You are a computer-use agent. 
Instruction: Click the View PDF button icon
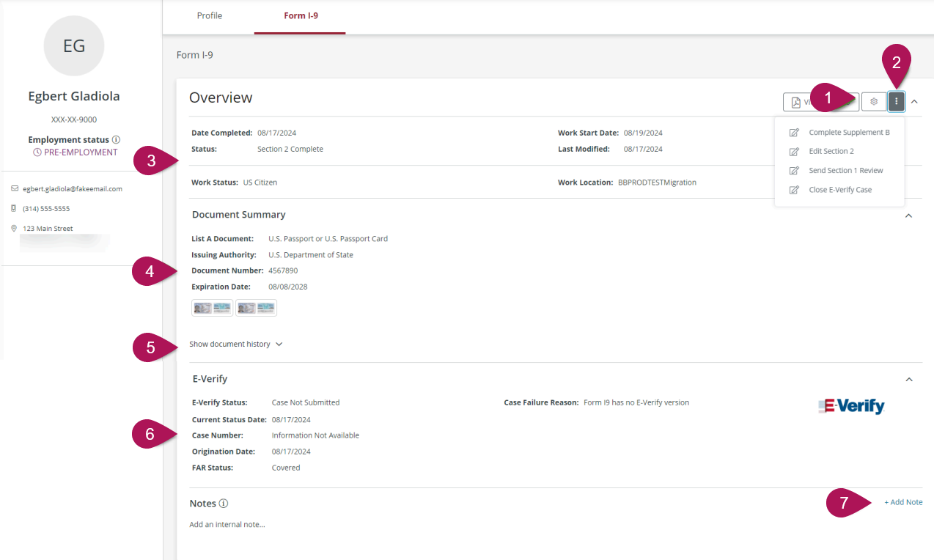[795, 102]
